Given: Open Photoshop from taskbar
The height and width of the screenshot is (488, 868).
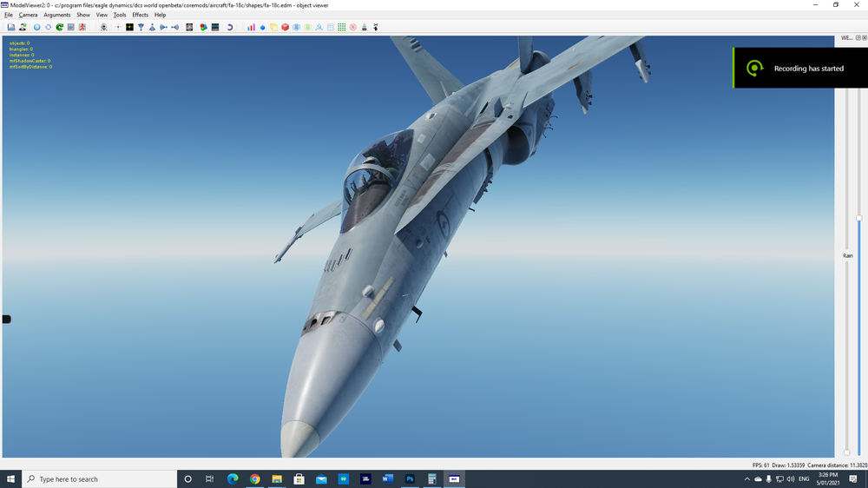Looking at the screenshot, I should [410, 479].
